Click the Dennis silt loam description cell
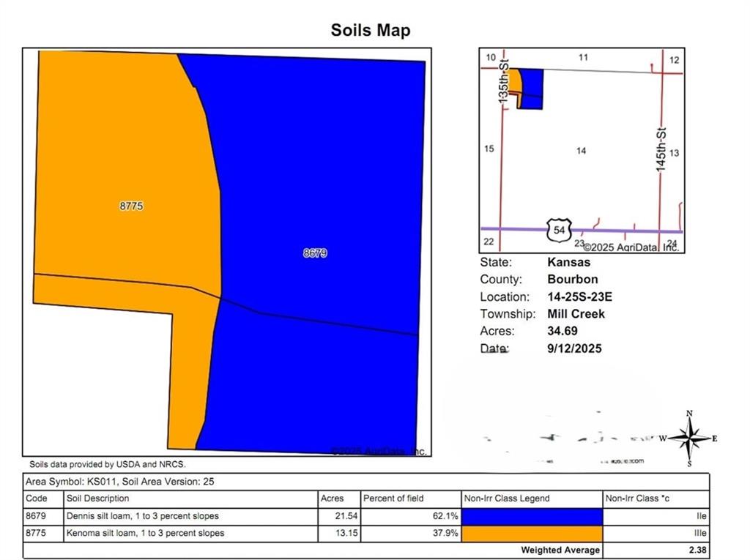This screenshot has height=560, width=750. pyautogui.click(x=143, y=516)
